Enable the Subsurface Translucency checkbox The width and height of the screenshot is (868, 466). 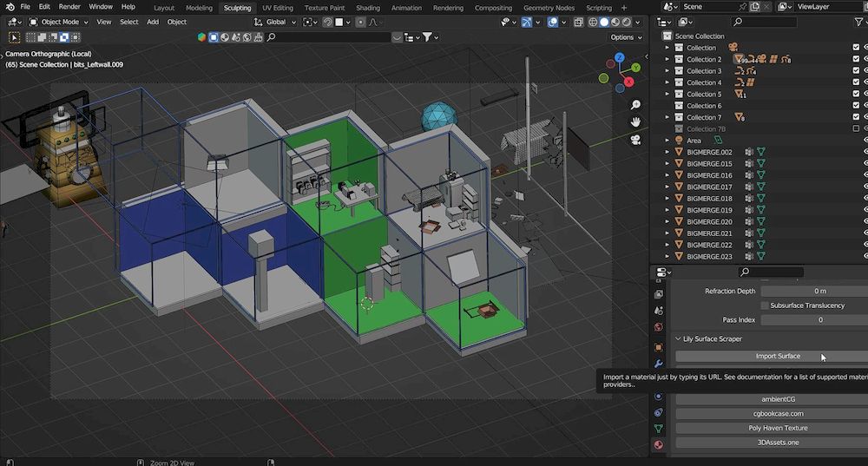pos(765,305)
